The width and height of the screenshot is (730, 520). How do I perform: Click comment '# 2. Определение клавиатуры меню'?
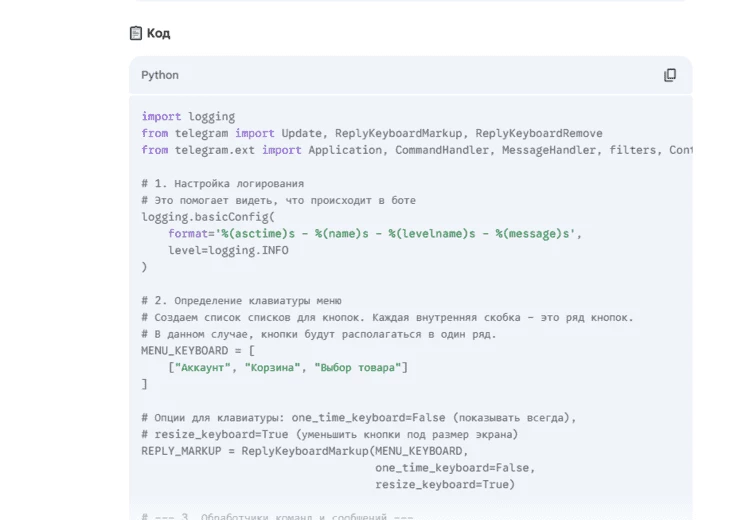tap(241, 300)
